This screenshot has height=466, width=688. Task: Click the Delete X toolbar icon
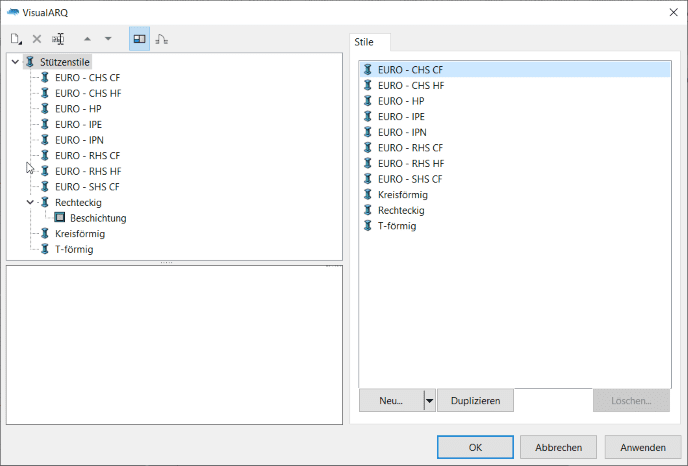pos(37,39)
